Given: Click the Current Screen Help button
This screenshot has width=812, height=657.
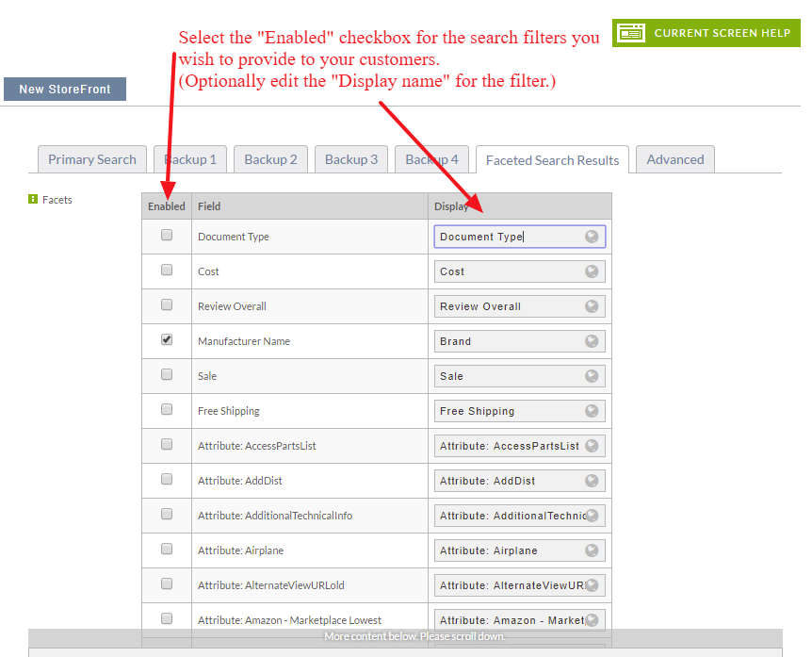Looking at the screenshot, I should click(x=706, y=33).
